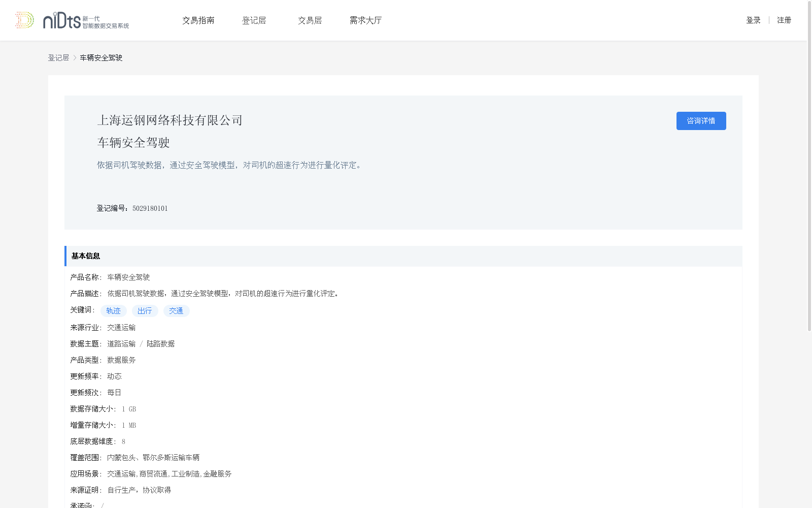Click the niDts logo icon
This screenshot has width=812, height=508.
[72, 20]
